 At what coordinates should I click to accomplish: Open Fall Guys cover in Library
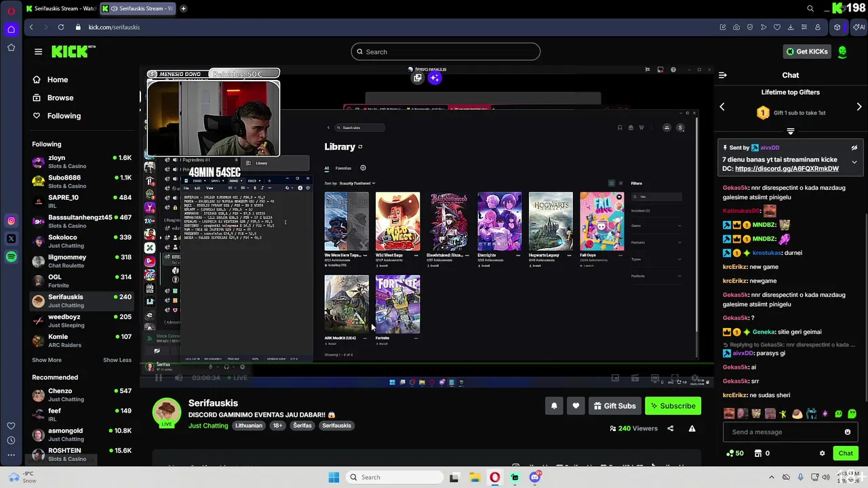pos(601,222)
